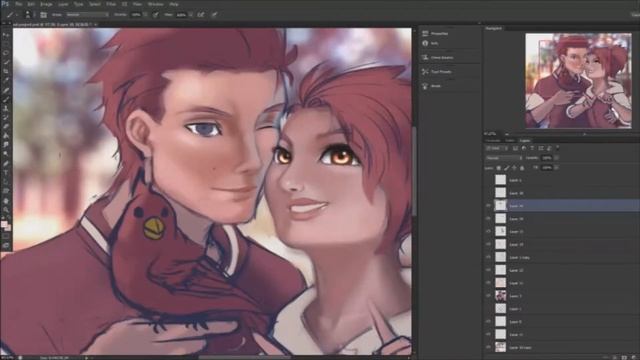The height and width of the screenshot is (360, 640).
Task: Select the Zoom tool
Action: 6,209
